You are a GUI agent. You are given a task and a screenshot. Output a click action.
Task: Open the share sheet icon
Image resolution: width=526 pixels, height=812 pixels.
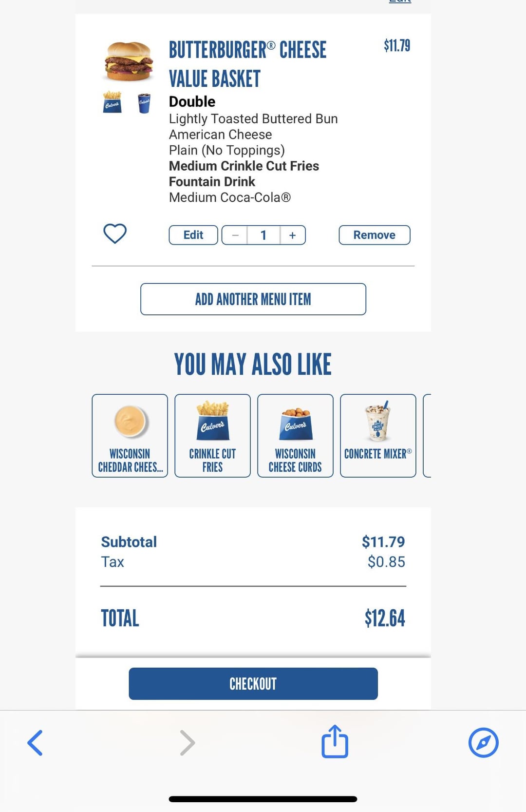tap(335, 741)
